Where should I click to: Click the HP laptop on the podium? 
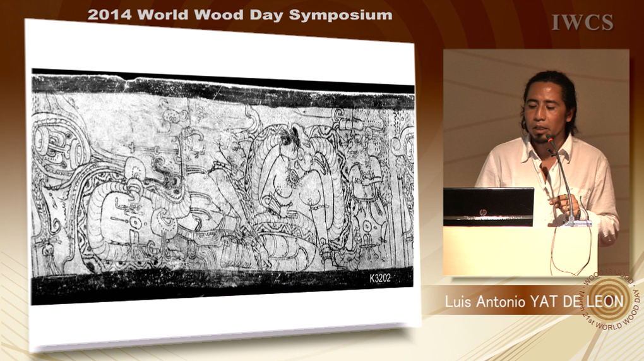coord(488,207)
